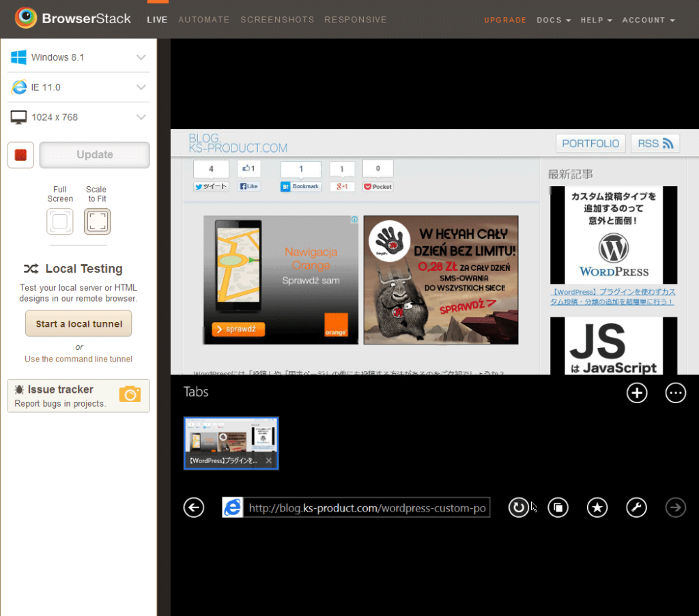
Task: Open the ACCOUNT dropdown menu
Action: 648,20
